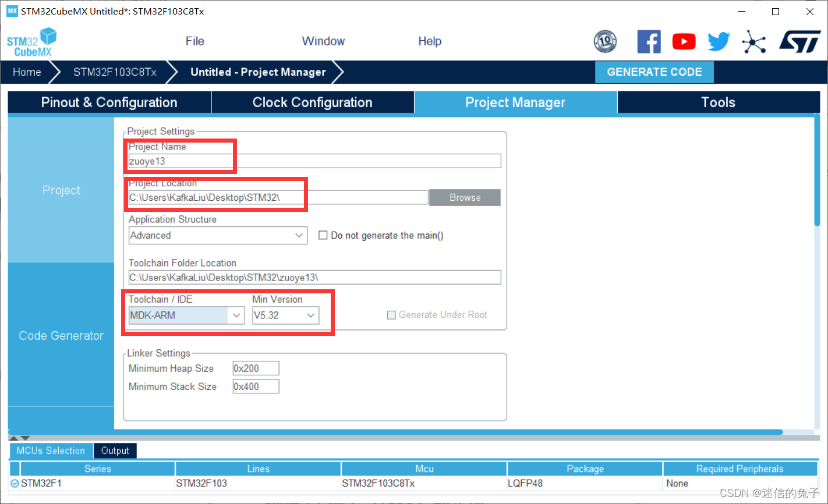Open Application Structure dropdown
The image size is (828, 504).
218,235
